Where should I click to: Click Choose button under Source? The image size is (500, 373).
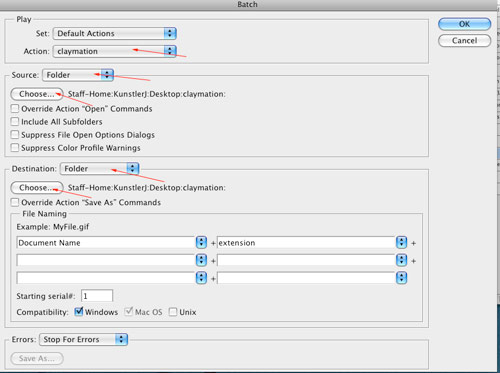tap(37, 94)
